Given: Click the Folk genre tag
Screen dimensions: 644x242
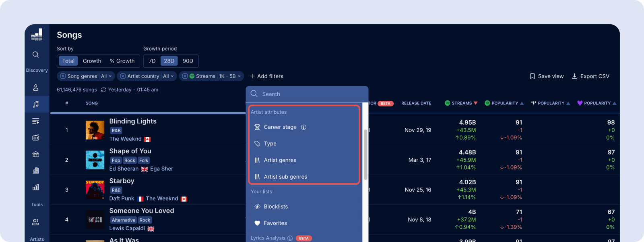Looking at the screenshot, I should click(x=144, y=161).
